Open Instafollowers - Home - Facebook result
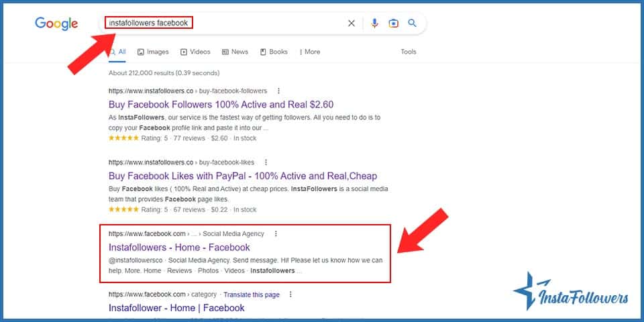Screen dimensions: 644x322 179,248
